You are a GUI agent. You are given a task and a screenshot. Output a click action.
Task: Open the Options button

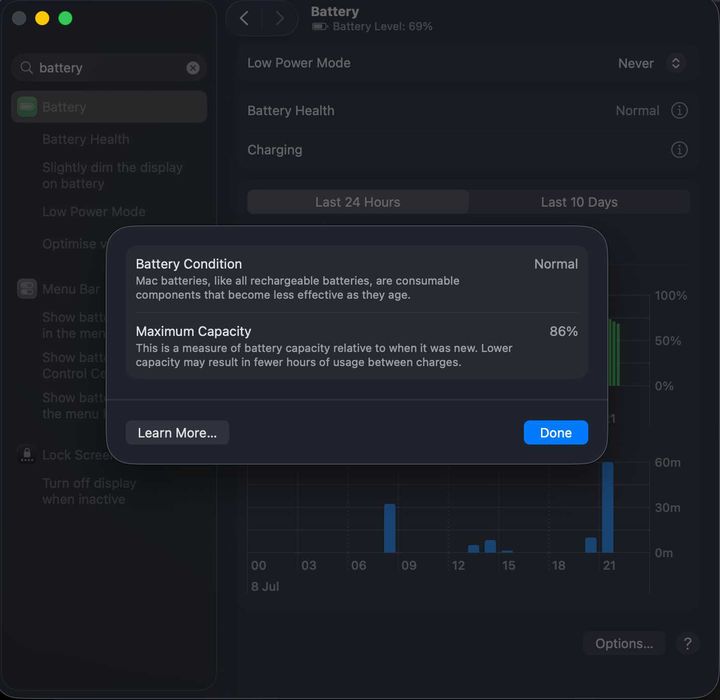[x=624, y=644]
